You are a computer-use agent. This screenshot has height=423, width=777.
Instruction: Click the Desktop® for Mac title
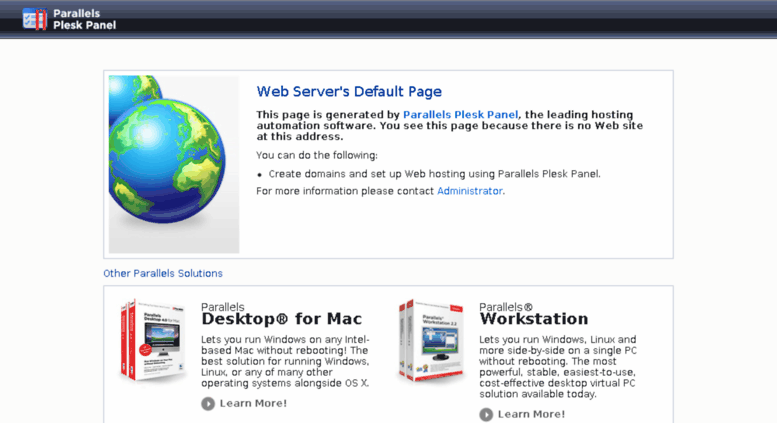(281, 318)
